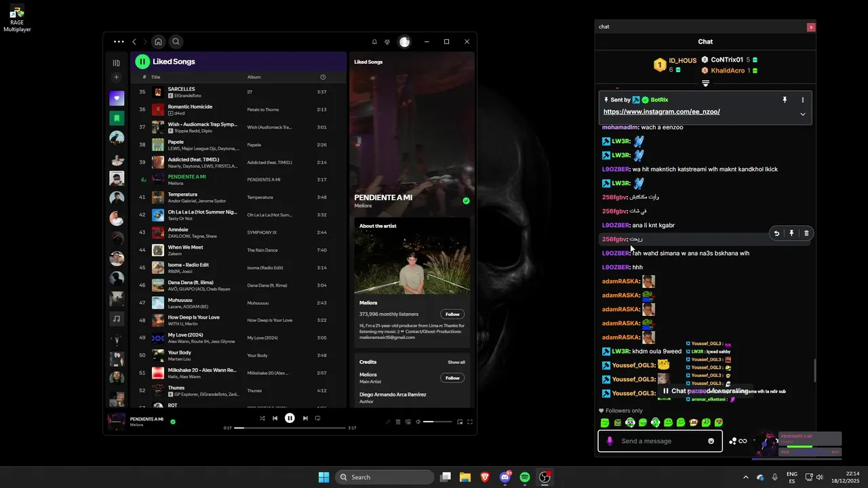This screenshot has width=868, height=488.
Task: Go forward in Spotify navigation
Action: (x=144, y=42)
